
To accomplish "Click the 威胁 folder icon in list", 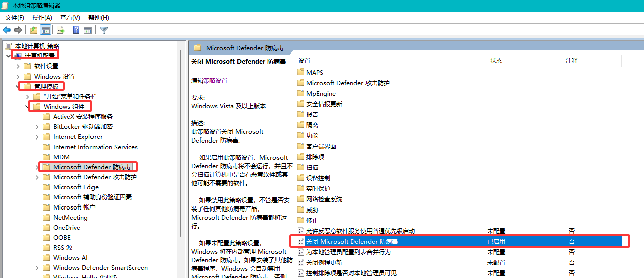I will click(x=301, y=210).
